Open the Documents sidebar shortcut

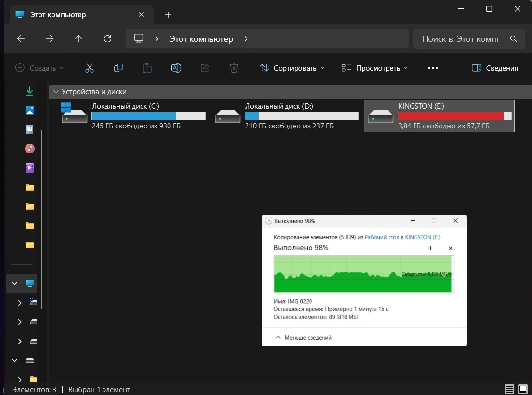tap(30, 129)
